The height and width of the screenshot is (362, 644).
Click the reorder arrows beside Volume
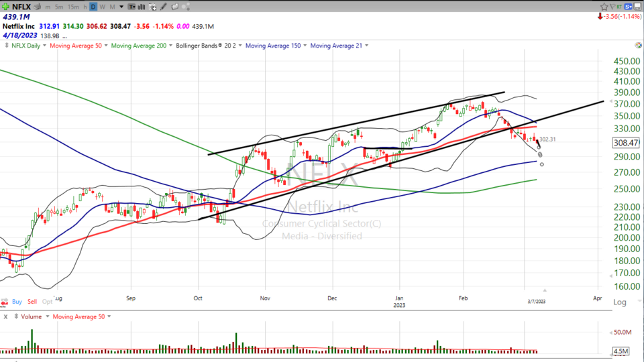16,317
